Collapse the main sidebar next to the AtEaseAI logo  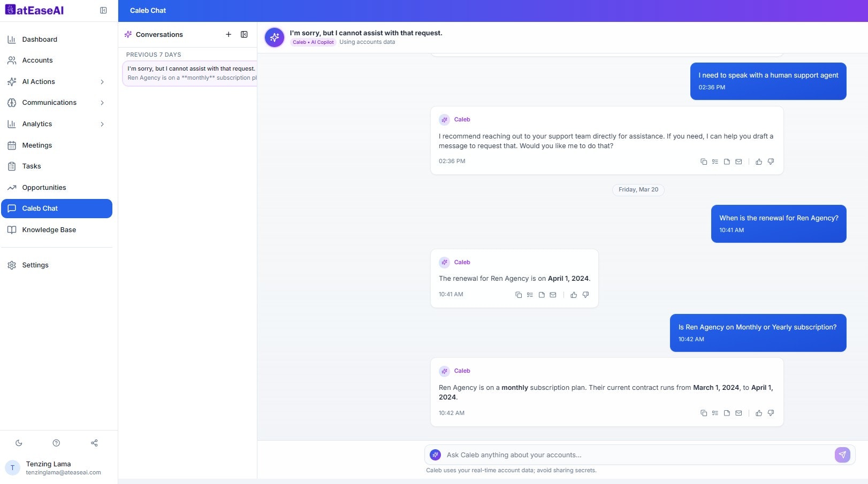click(x=103, y=10)
